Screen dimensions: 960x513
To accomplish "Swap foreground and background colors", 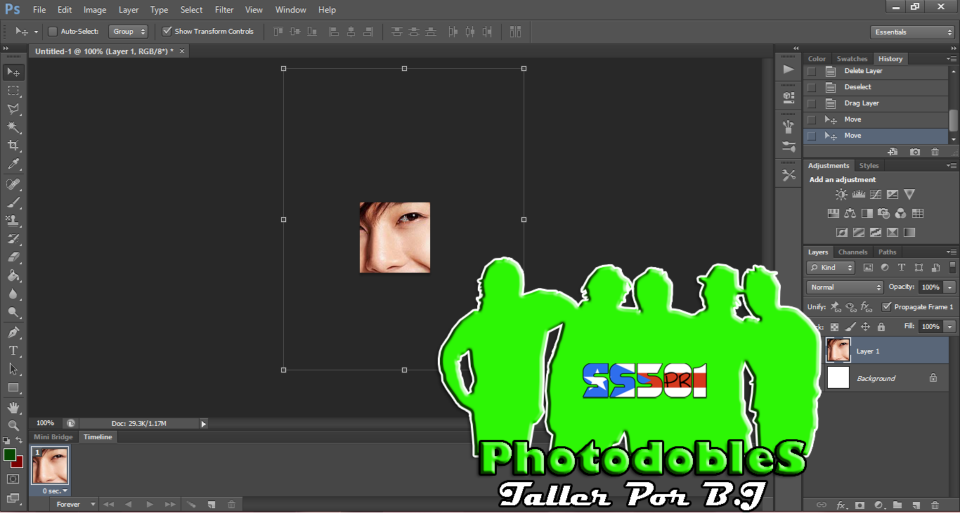I will (x=19, y=440).
